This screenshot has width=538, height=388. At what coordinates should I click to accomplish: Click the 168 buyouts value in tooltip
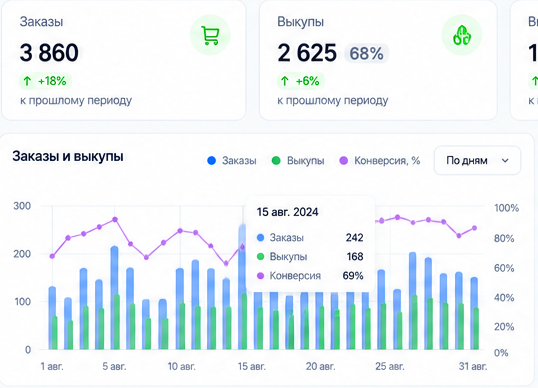pyautogui.click(x=355, y=256)
